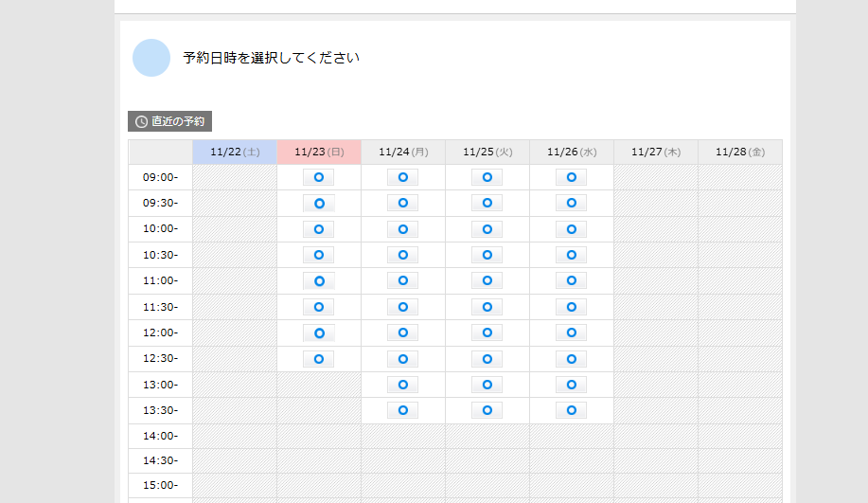Book the 09:30 slot on 11/24 (Monday)

[402, 203]
